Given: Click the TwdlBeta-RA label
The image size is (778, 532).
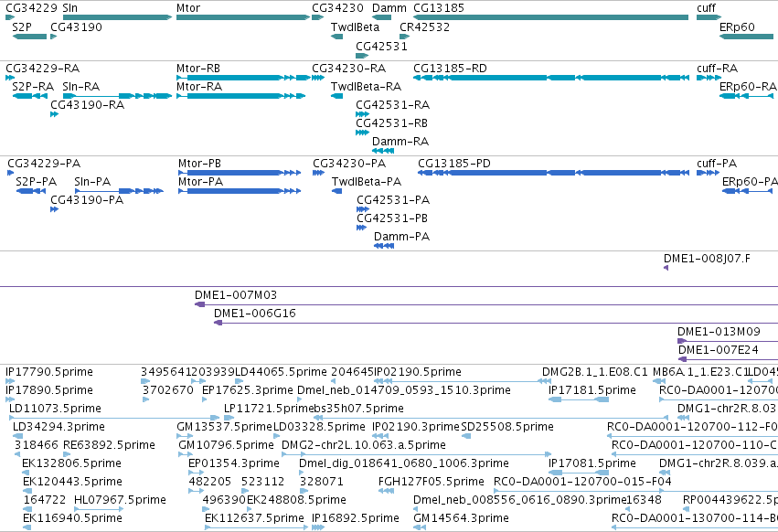Looking at the screenshot, I should click(367, 86).
